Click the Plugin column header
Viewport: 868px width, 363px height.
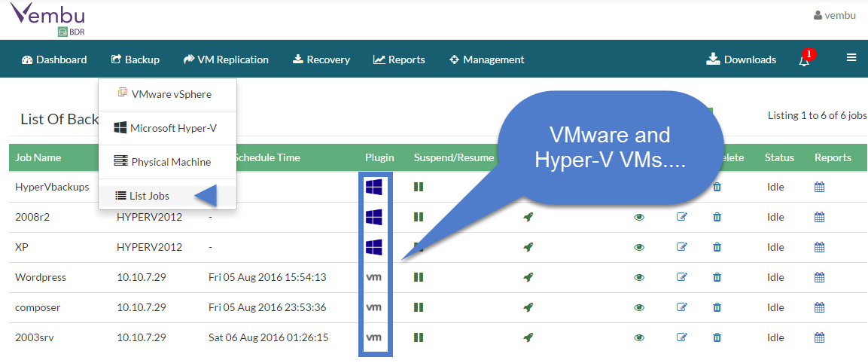(x=379, y=157)
